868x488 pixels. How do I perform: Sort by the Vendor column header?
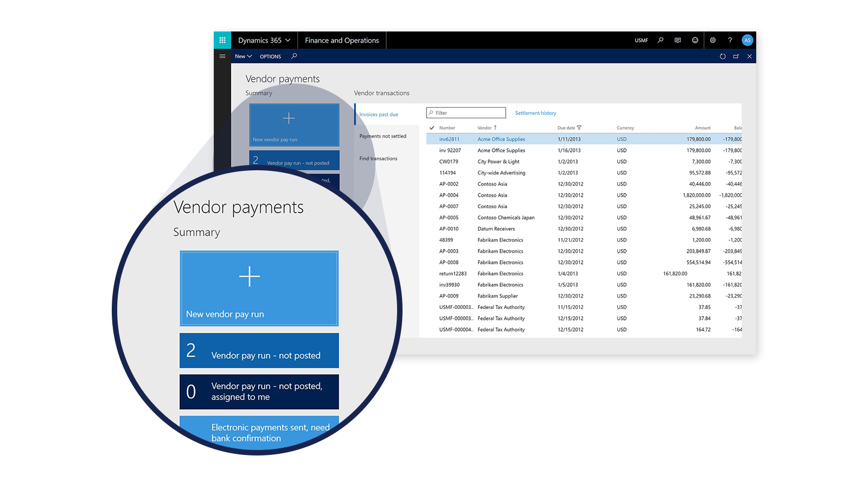484,128
